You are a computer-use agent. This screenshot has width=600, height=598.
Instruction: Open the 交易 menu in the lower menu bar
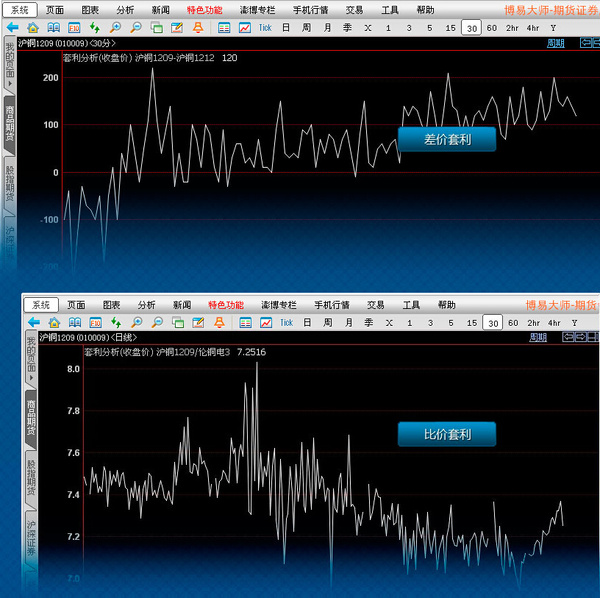375,305
